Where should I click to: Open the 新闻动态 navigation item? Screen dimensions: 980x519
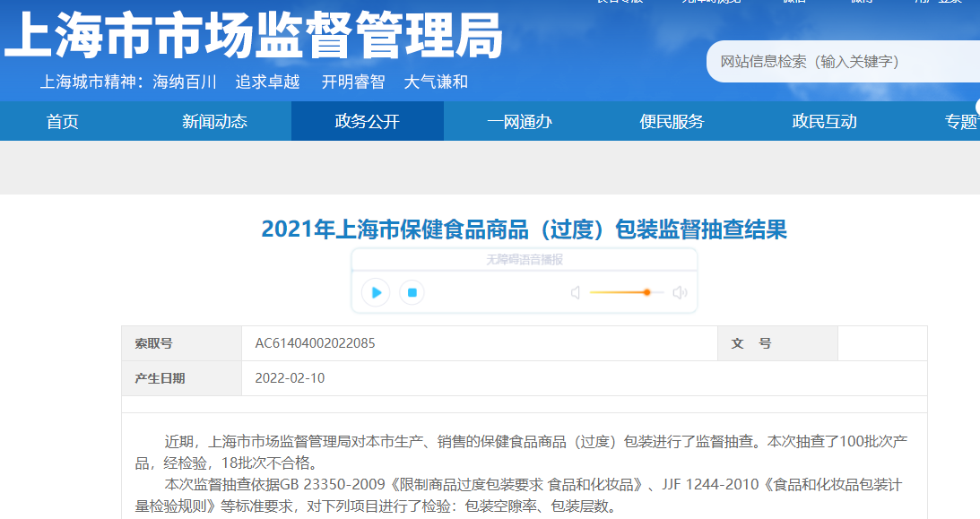[214, 121]
